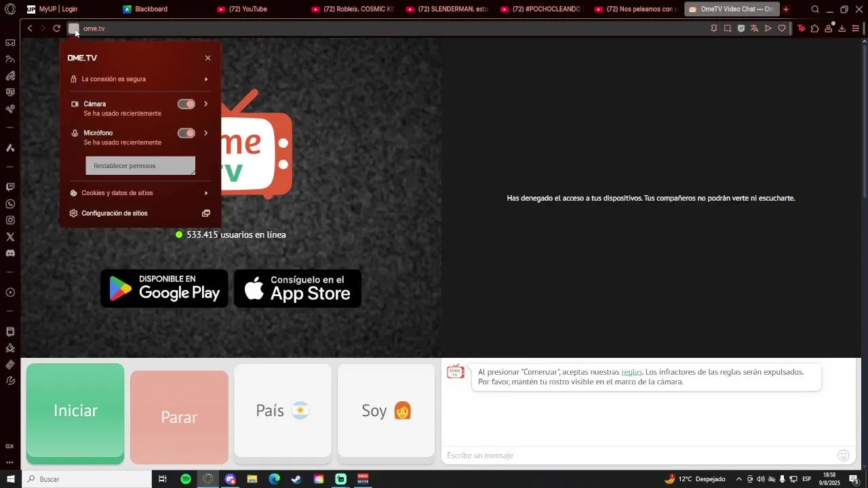Screen dimensions: 868x488
Task: Open Steam from the taskbar
Action: [296, 479]
